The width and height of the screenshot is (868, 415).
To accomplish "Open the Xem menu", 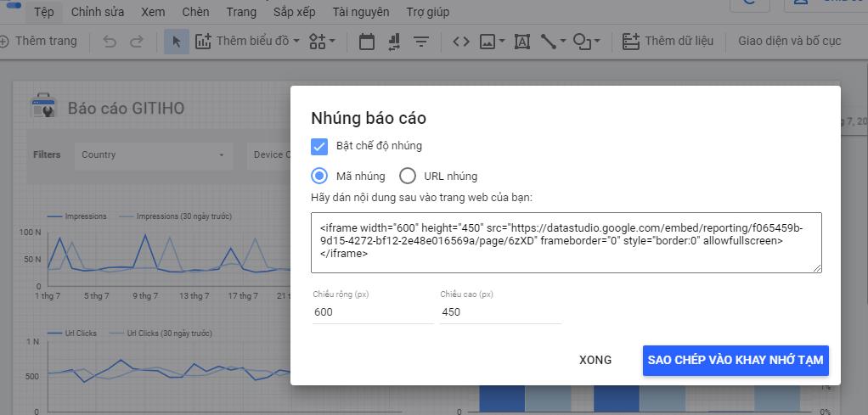I will [153, 12].
